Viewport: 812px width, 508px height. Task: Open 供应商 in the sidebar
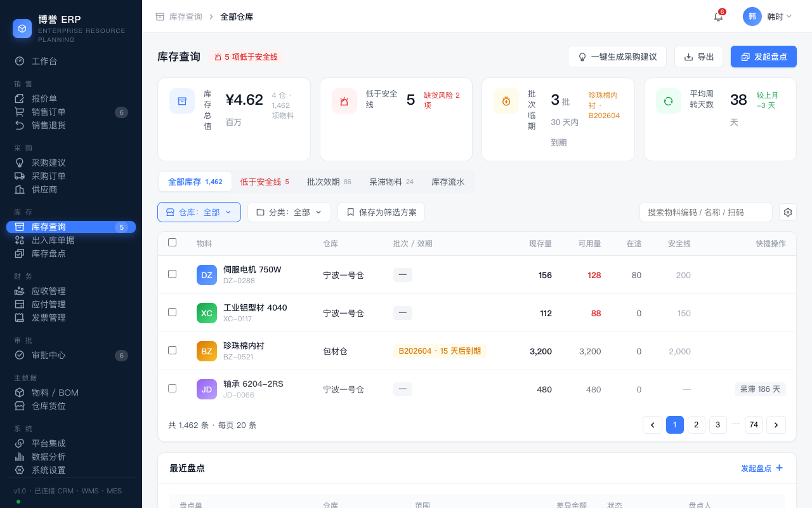coord(71,189)
